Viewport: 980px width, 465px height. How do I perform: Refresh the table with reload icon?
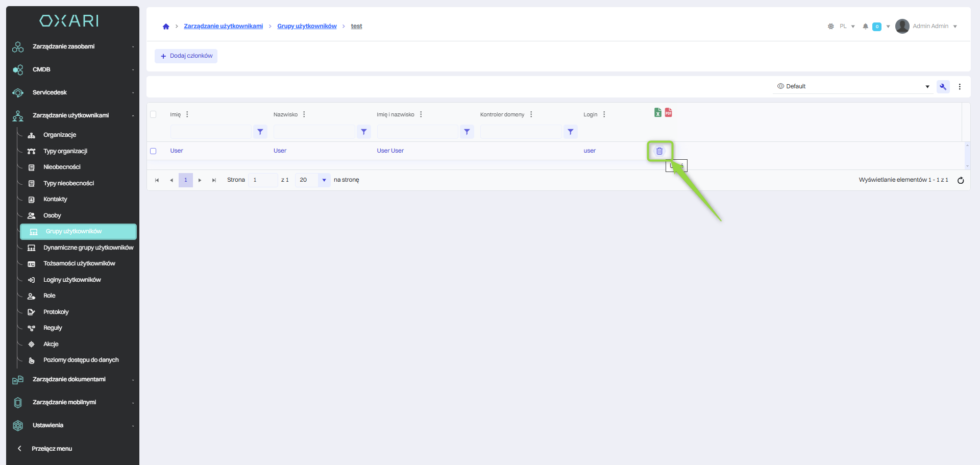960,180
